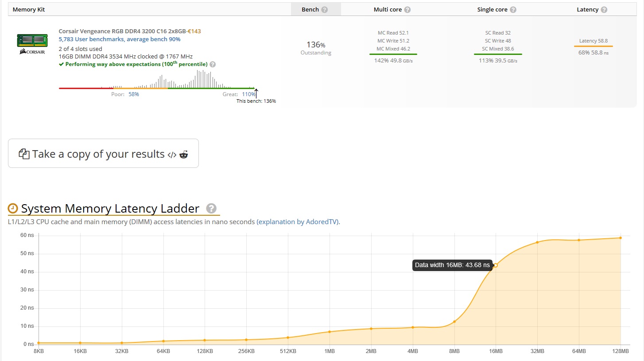The image size is (644, 361).
Task: Click the 64MB data point on latency chart
Action: [579, 240]
